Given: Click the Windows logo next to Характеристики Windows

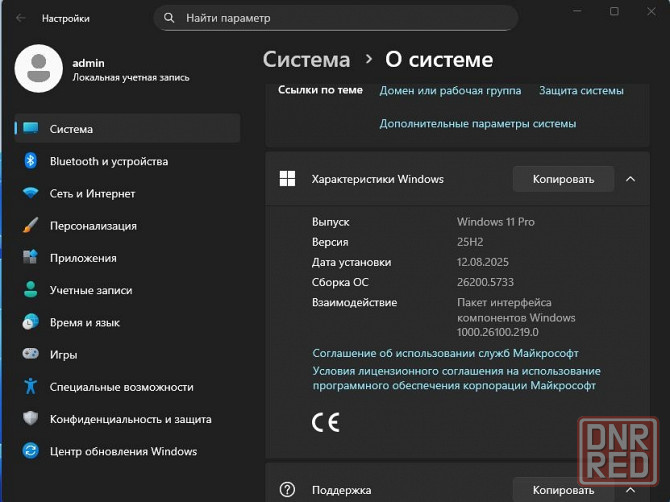Looking at the screenshot, I should 287,179.
